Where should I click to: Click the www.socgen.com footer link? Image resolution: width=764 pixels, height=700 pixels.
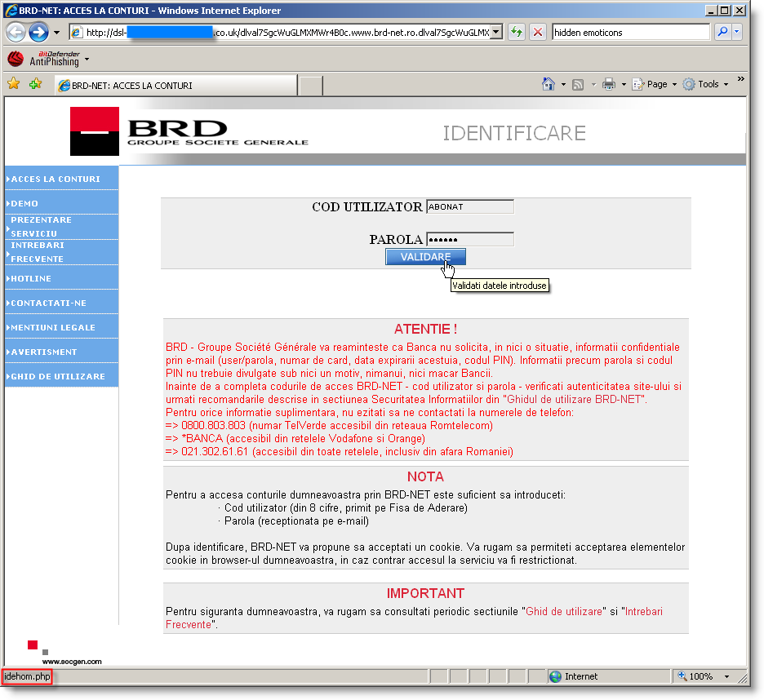pyautogui.click(x=72, y=662)
